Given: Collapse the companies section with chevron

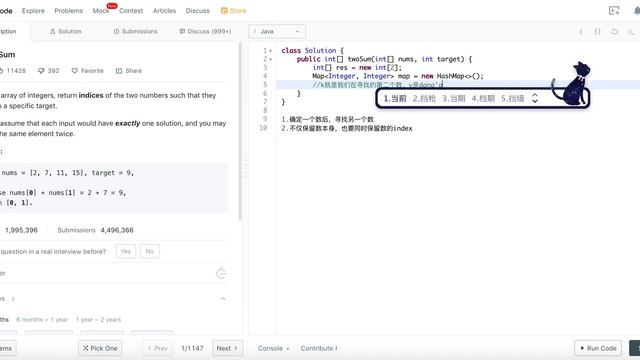Looking at the screenshot, I should (223, 299).
